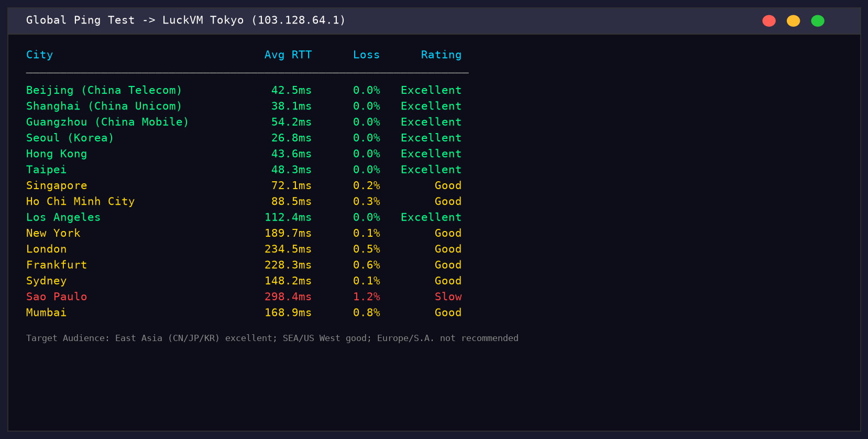Click the 'Slow' rating for Sao Paulo
The image size is (868, 439).
(448, 297)
